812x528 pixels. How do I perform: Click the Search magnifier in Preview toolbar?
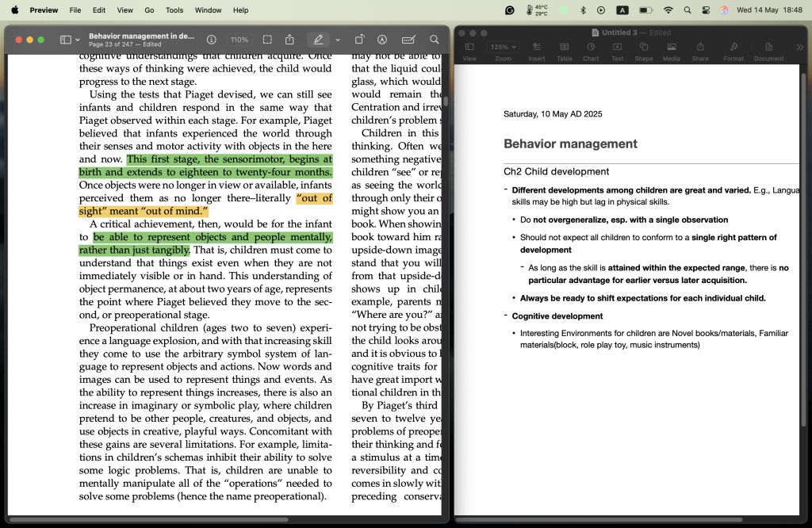434,40
